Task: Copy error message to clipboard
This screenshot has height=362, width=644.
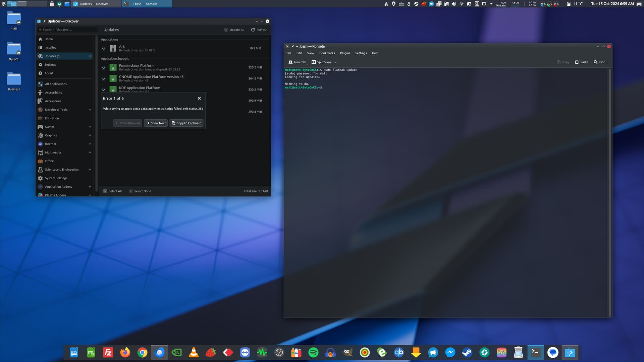Action: pyautogui.click(x=186, y=123)
